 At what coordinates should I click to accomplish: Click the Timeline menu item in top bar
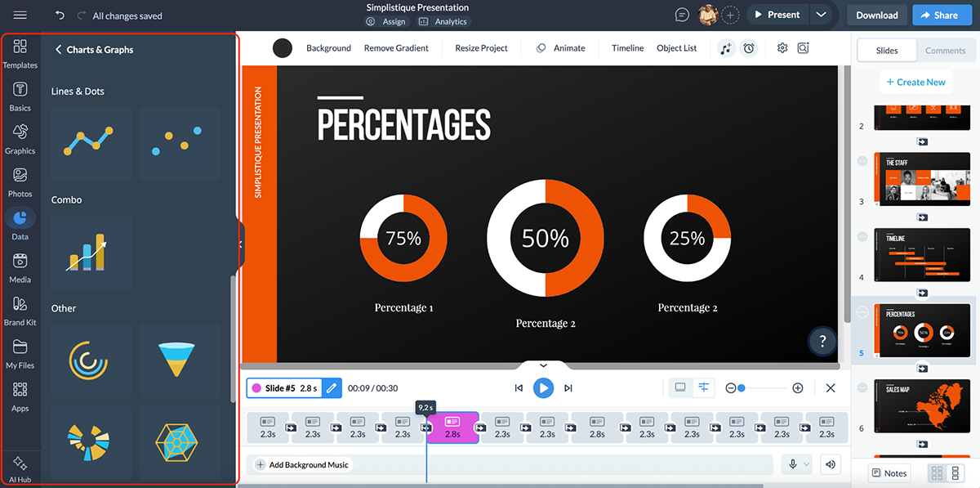point(627,48)
